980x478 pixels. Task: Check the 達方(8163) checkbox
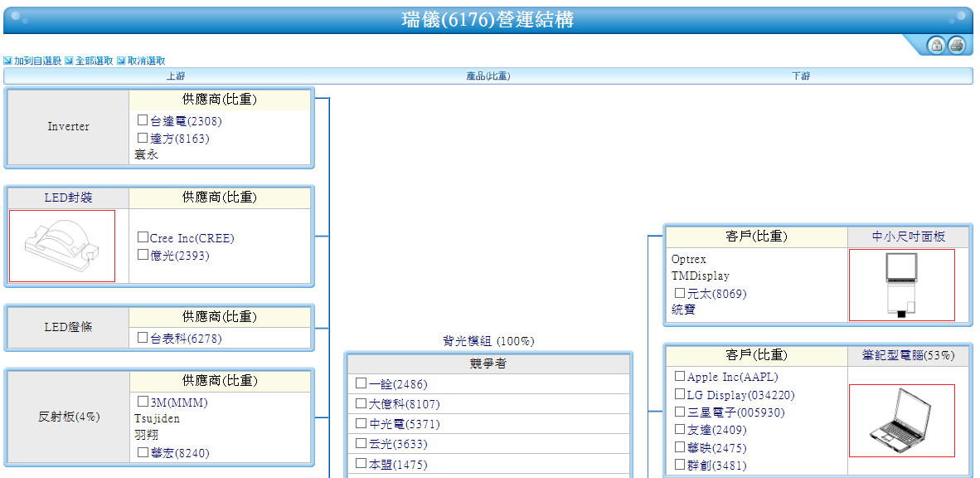click(143, 138)
